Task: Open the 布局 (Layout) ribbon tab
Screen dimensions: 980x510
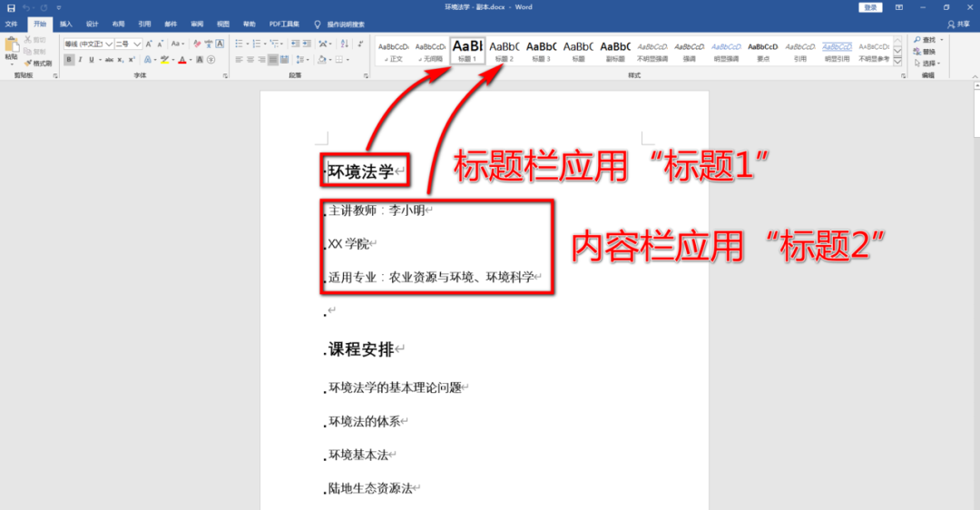Action: 118,25
